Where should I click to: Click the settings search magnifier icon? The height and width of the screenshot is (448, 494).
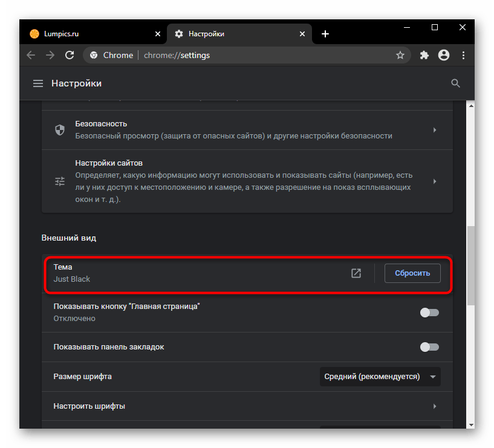coord(456,83)
